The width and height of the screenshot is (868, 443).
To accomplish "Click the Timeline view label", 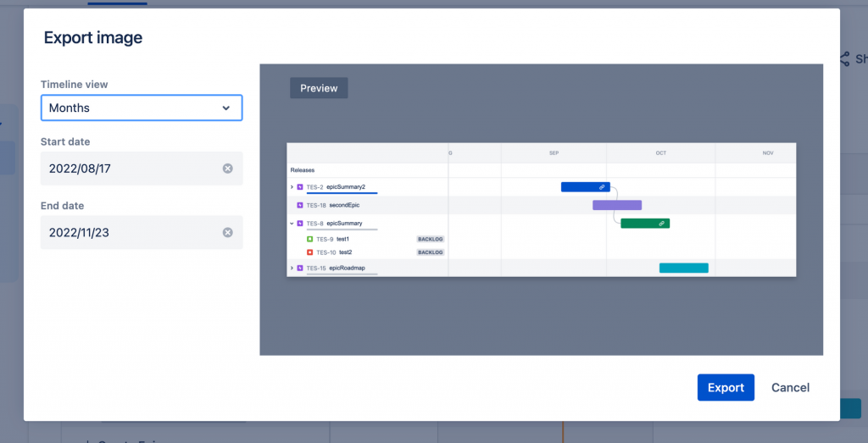I will [x=75, y=85].
